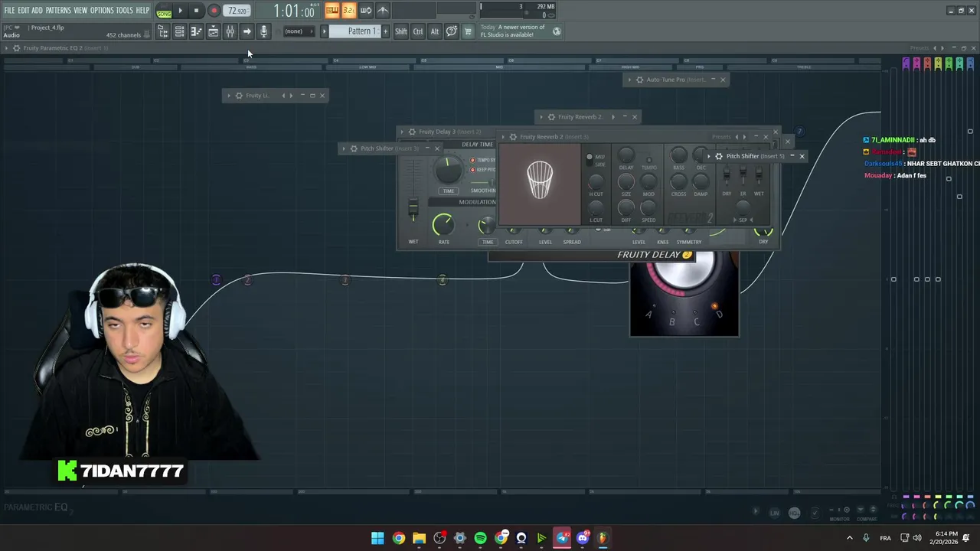Open the (none) snap dropdown
Screen dimensions: 980x551
click(299, 31)
